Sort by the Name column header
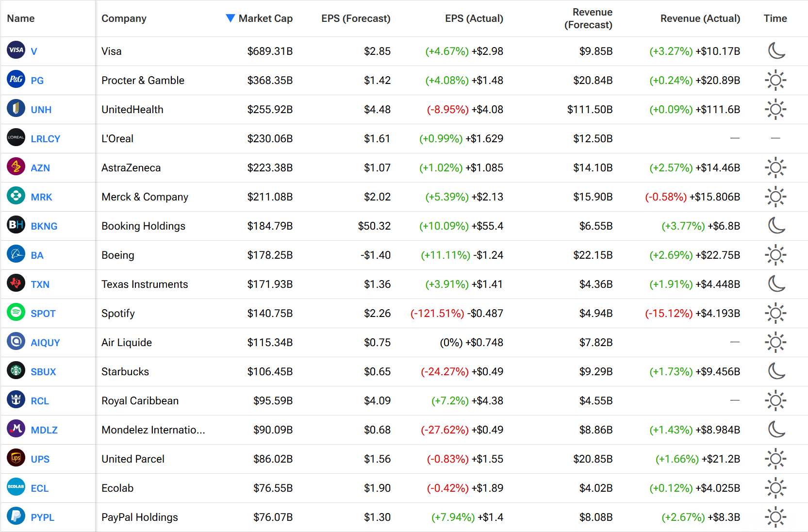This screenshot has width=808, height=532. click(21, 18)
